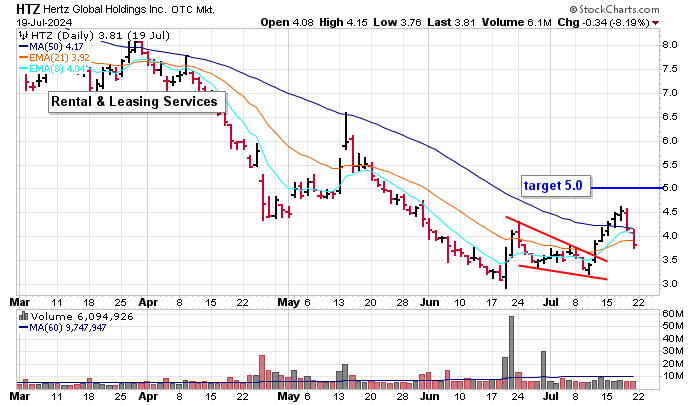The image size is (700, 405).
Task: Click the MA(60) 9,747,947 legend entry
Action: click(x=63, y=328)
